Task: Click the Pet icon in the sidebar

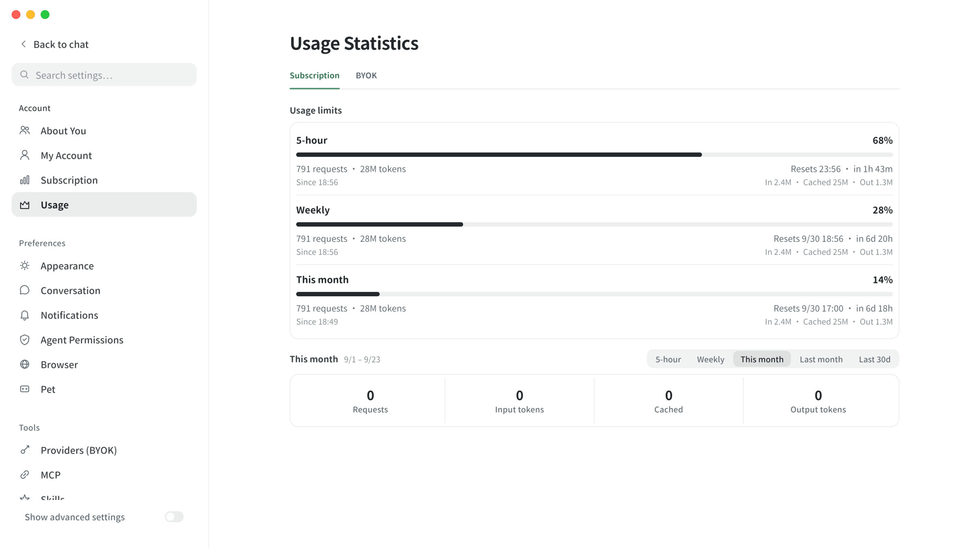Action: pos(25,389)
